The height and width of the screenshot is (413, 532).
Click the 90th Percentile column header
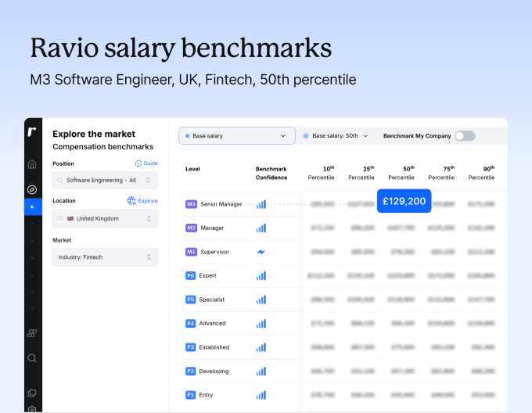481,173
